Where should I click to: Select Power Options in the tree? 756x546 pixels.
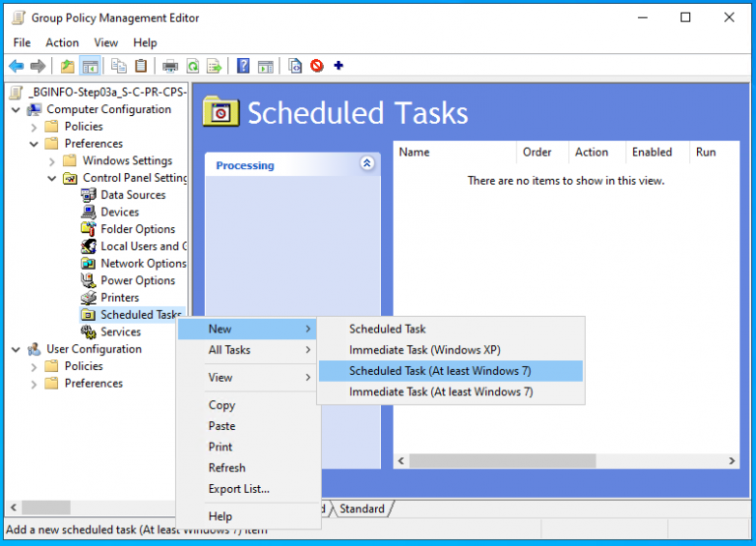coord(137,280)
